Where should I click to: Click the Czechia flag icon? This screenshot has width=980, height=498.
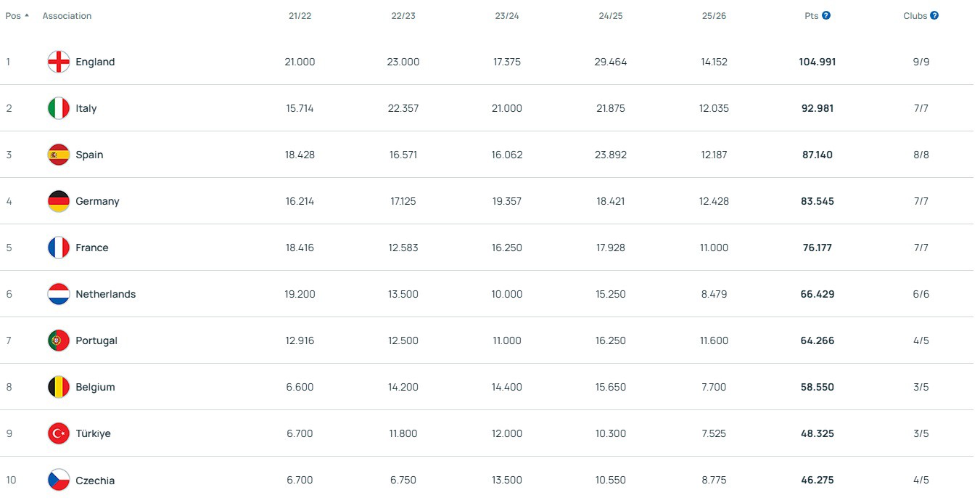pos(59,480)
